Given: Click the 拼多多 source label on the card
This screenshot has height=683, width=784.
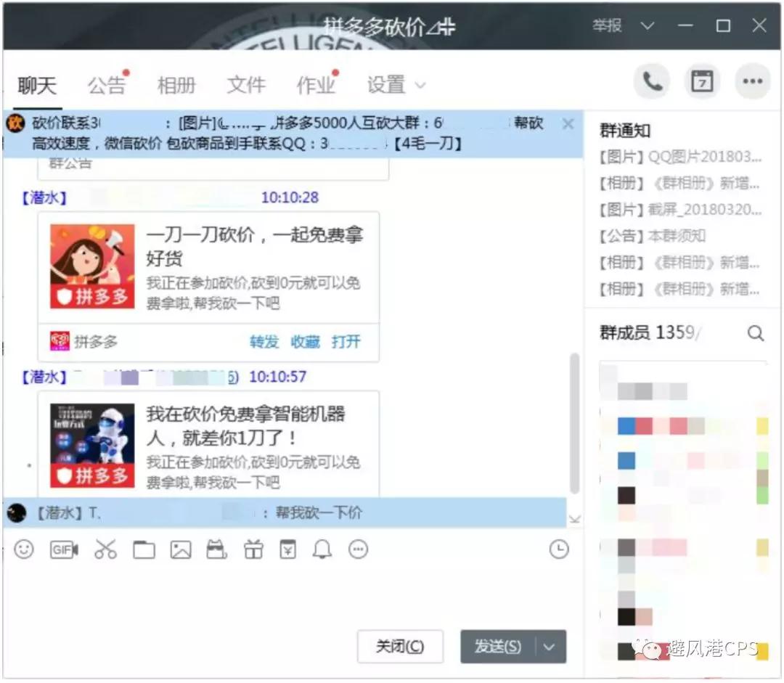Looking at the screenshot, I should click(96, 342).
